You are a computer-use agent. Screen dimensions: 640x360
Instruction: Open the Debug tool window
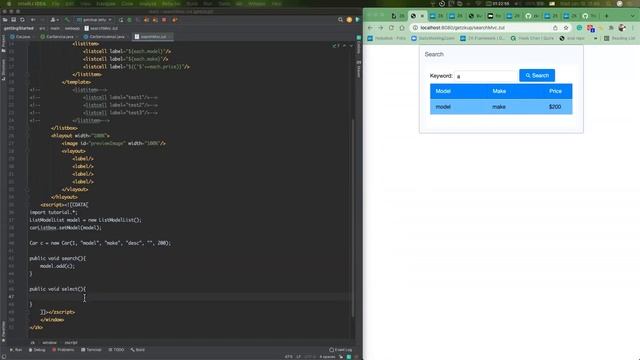tap(37, 350)
